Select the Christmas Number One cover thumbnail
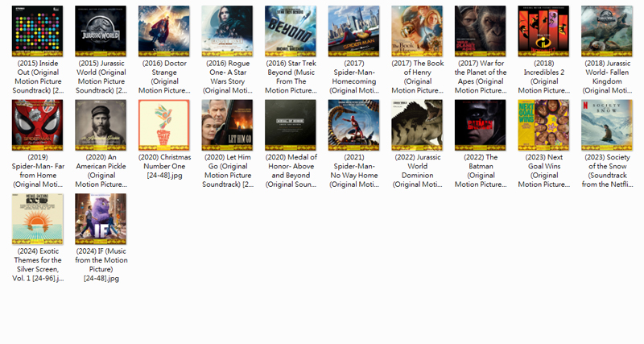 coord(164,125)
